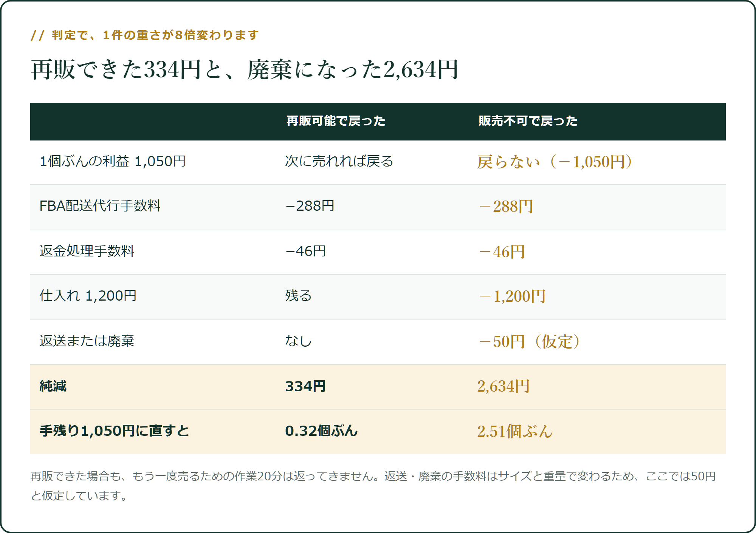Click cell 0.32個ぶん

(321, 431)
